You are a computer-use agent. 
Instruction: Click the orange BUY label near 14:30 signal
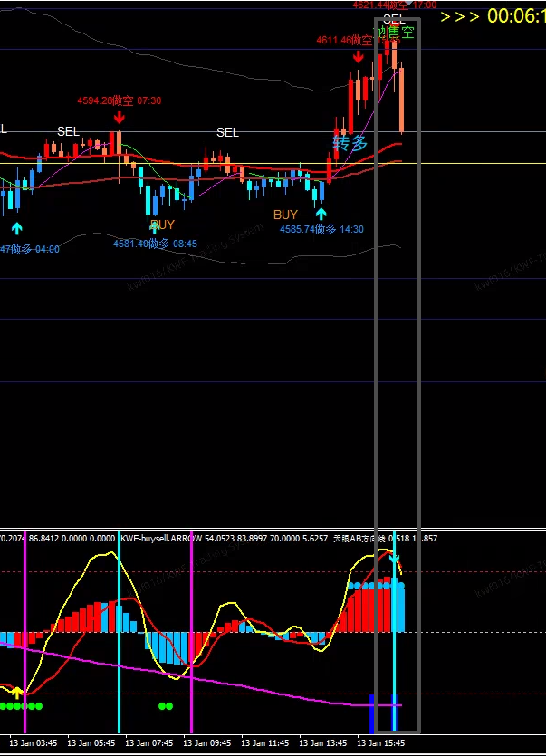point(285,215)
